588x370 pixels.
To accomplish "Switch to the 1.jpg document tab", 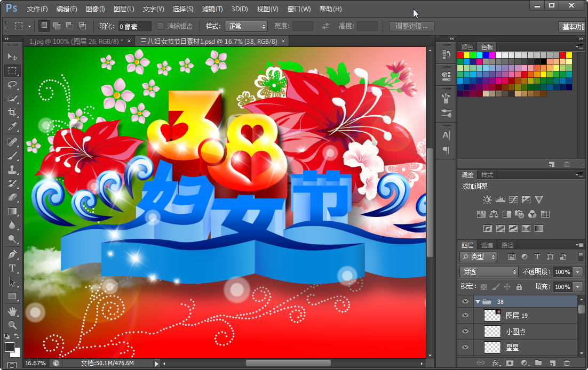I will 76,41.
